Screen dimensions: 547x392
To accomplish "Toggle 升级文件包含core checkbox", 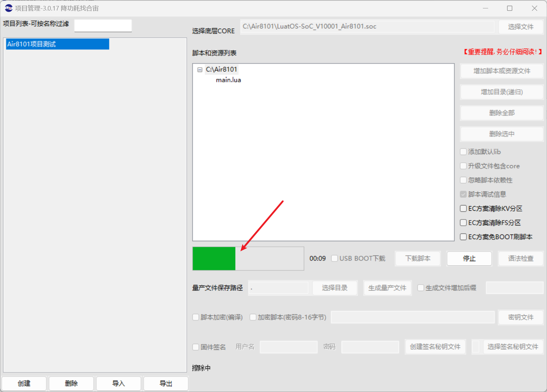I will 463,166.
